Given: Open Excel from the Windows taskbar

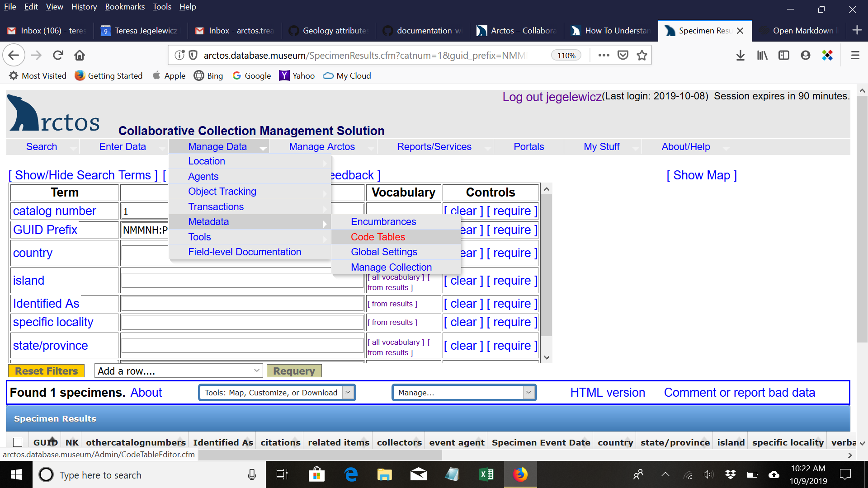Looking at the screenshot, I should [x=486, y=474].
